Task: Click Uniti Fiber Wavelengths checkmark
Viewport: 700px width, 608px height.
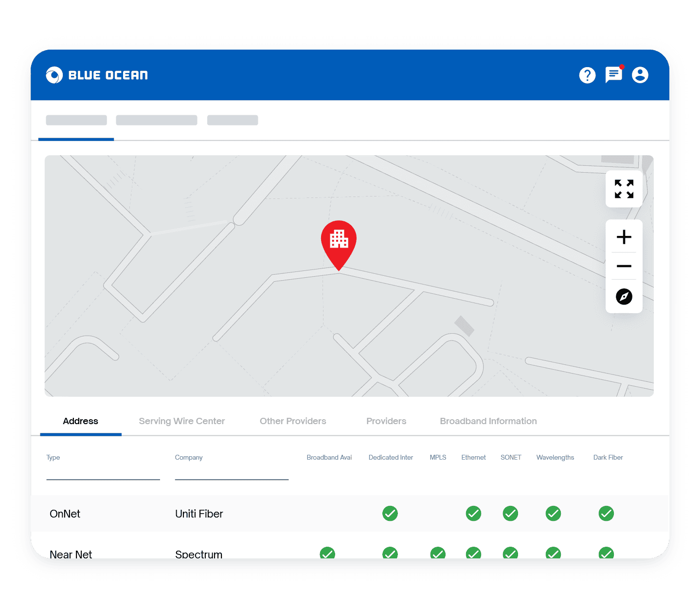Action: (553, 514)
